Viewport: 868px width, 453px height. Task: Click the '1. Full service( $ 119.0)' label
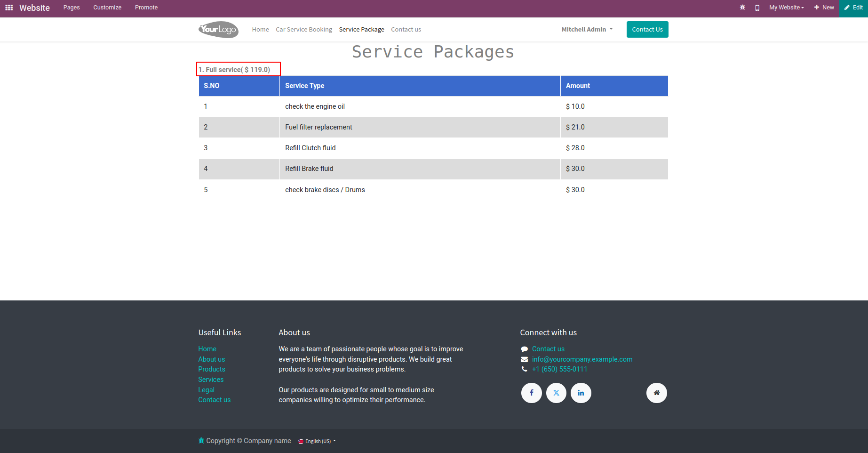click(234, 70)
